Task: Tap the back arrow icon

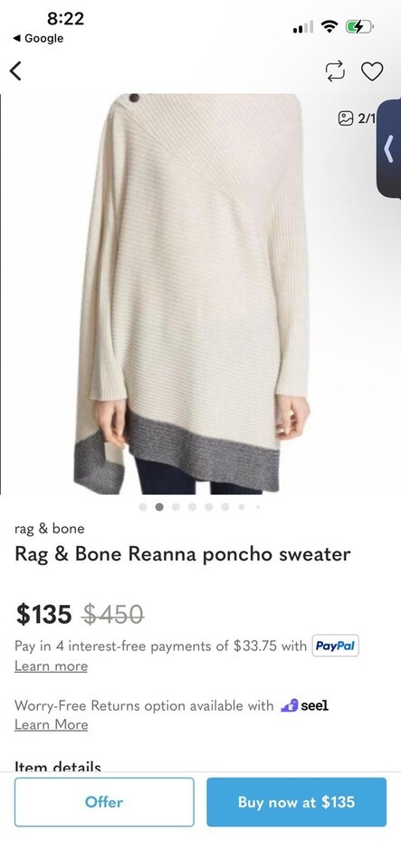Action: pos(15,71)
